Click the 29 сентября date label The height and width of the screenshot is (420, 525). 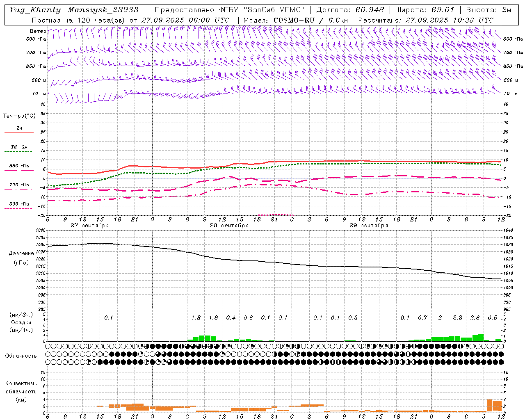tap(368, 226)
